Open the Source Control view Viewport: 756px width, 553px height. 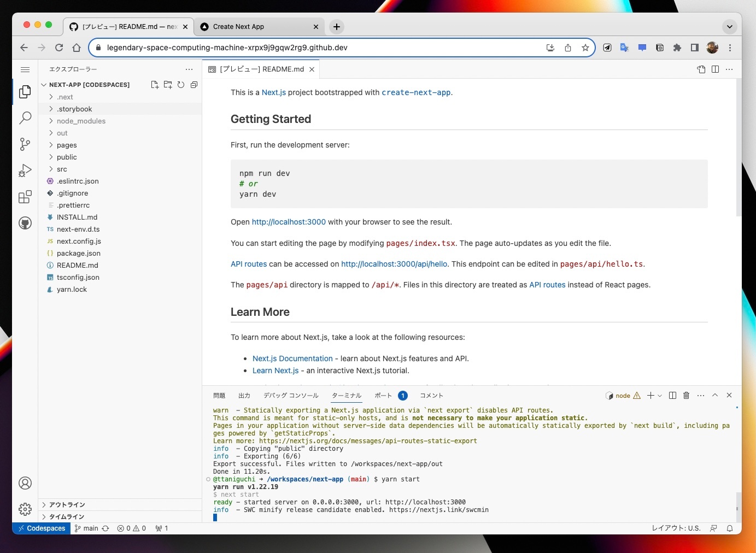pos(25,144)
